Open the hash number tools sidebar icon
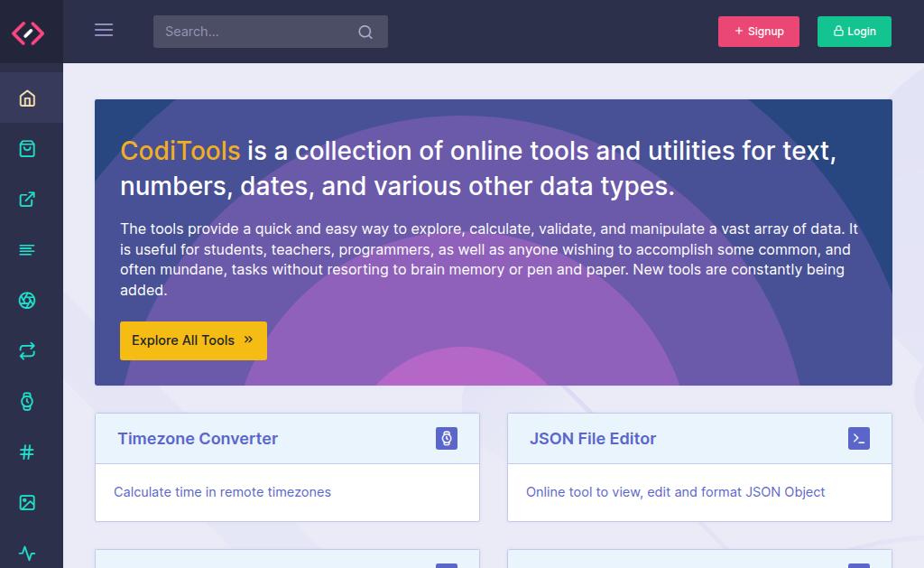924x568 pixels. [x=27, y=452]
